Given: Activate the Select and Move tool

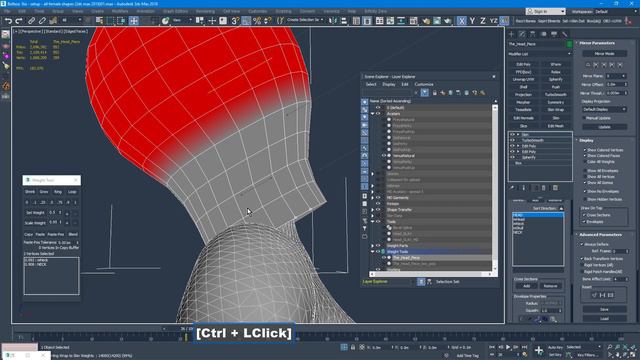Looking at the screenshot, I should point(133,20).
